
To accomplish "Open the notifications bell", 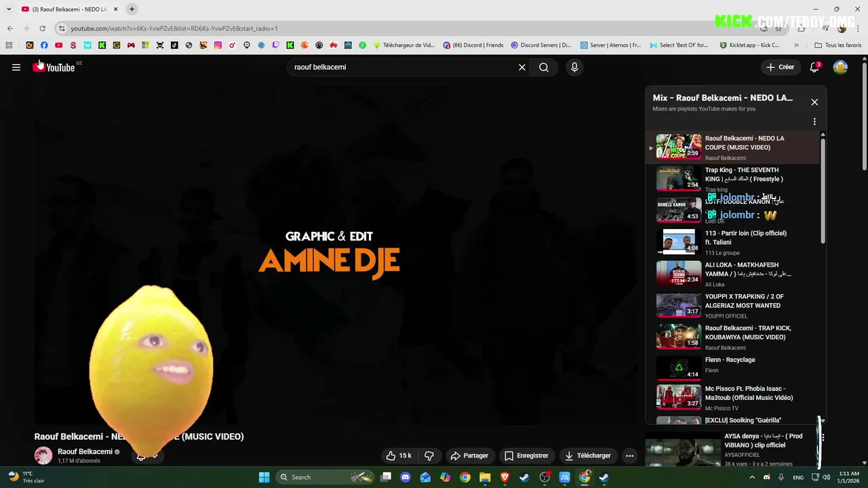I will coord(814,67).
